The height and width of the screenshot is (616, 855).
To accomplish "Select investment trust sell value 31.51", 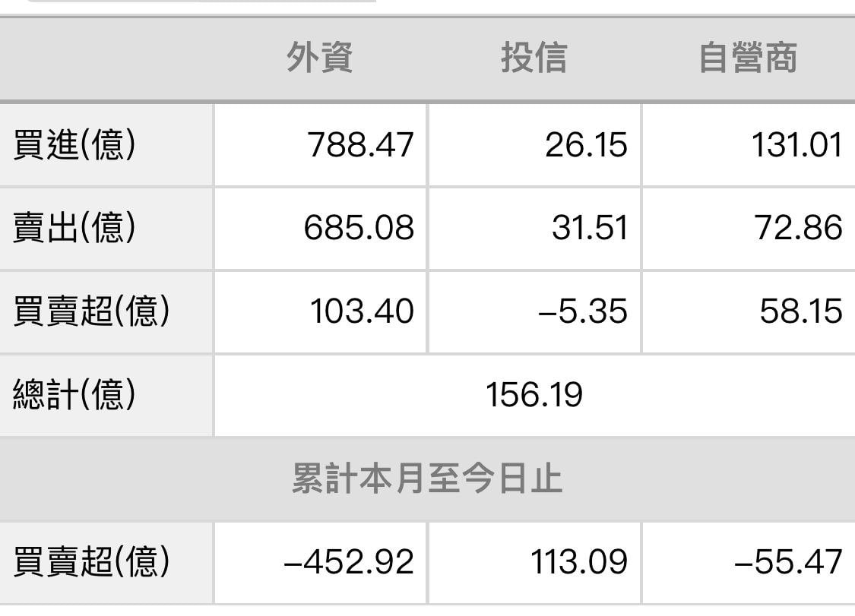I will click(590, 228).
